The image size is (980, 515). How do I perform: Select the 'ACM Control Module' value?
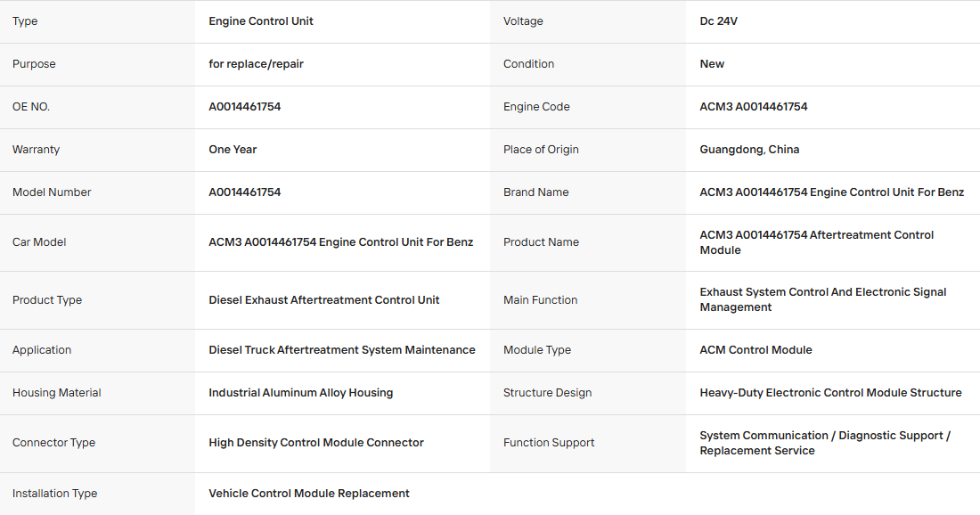[x=755, y=350]
